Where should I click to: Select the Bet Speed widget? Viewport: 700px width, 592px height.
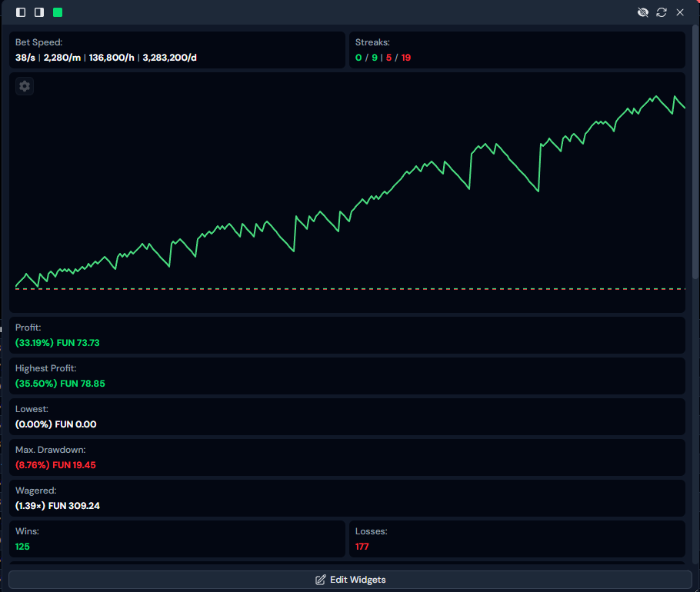click(176, 50)
